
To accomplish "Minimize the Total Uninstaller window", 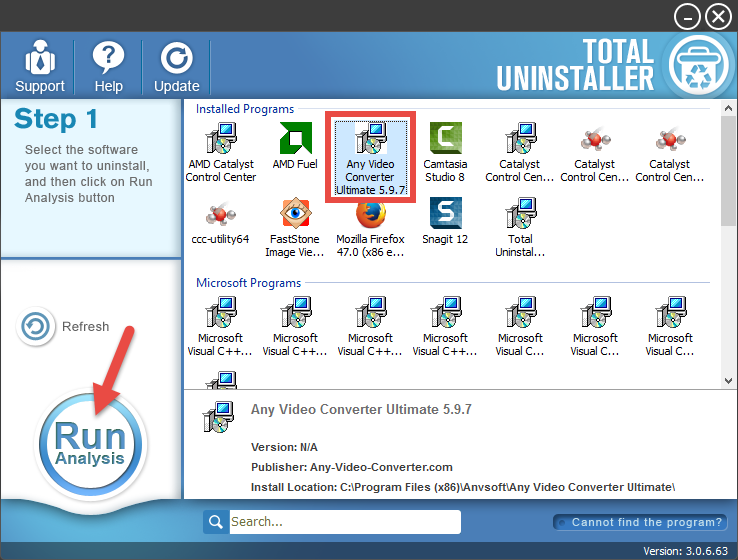I will pos(688,17).
